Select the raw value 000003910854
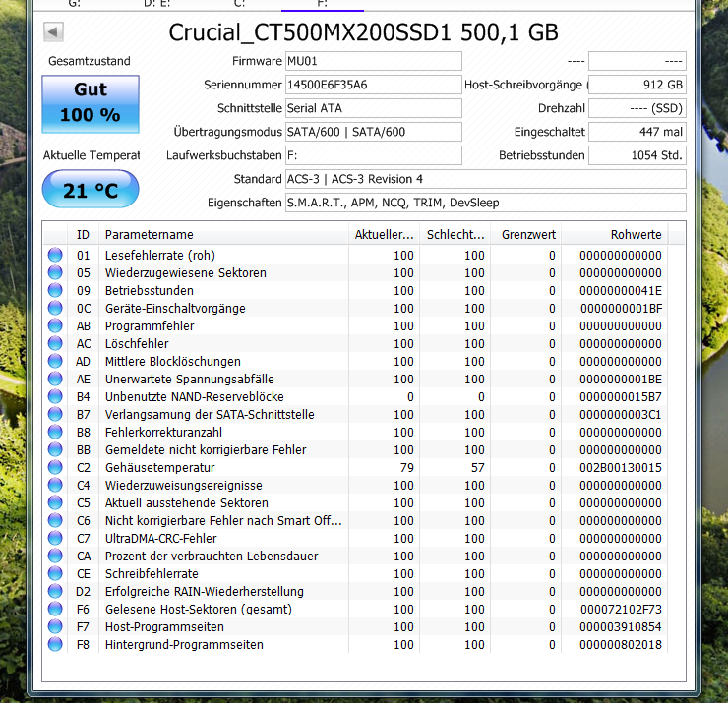 (621, 627)
